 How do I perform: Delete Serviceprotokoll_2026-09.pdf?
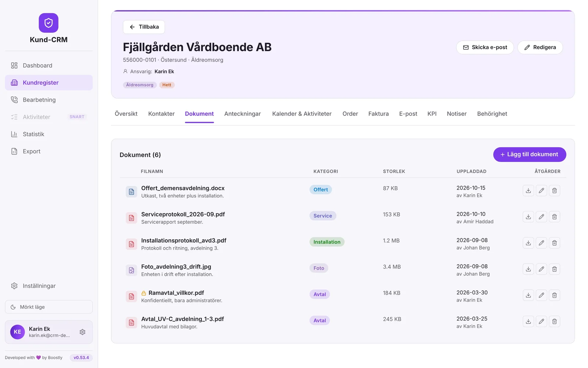555,217
